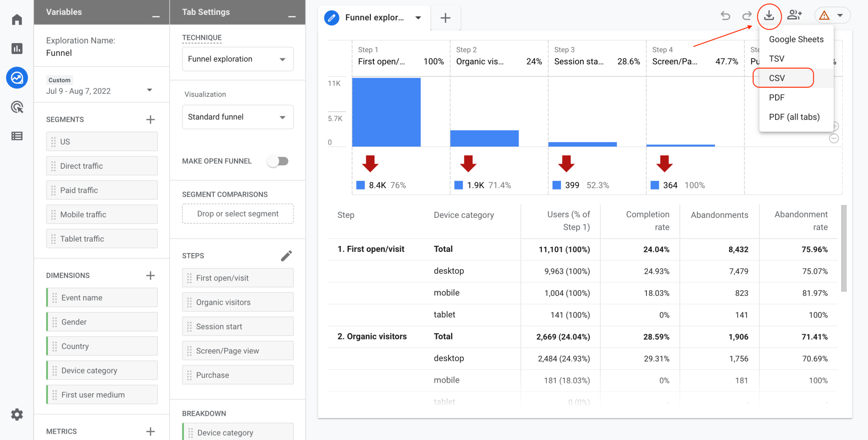The image size is (868, 440).
Task: Click the pencil icon to edit funnel steps
Action: (x=287, y=256)
